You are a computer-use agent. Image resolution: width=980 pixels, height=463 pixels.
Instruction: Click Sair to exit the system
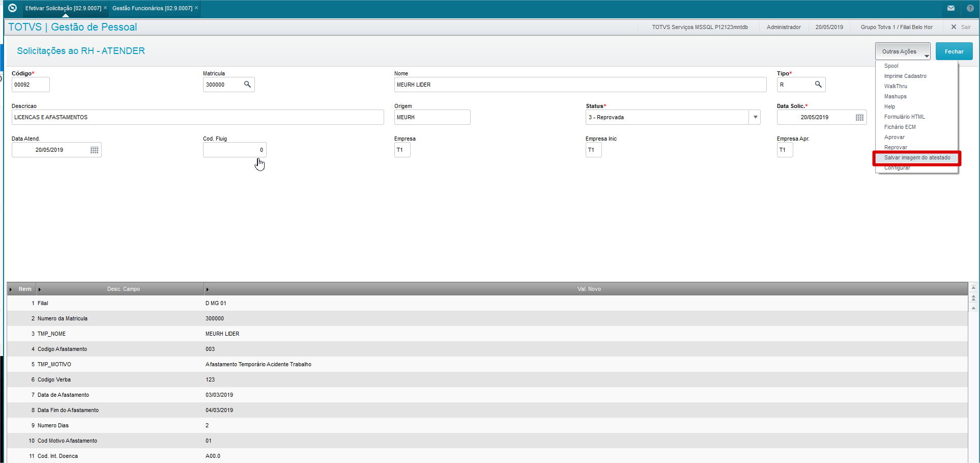pos(961,27)
